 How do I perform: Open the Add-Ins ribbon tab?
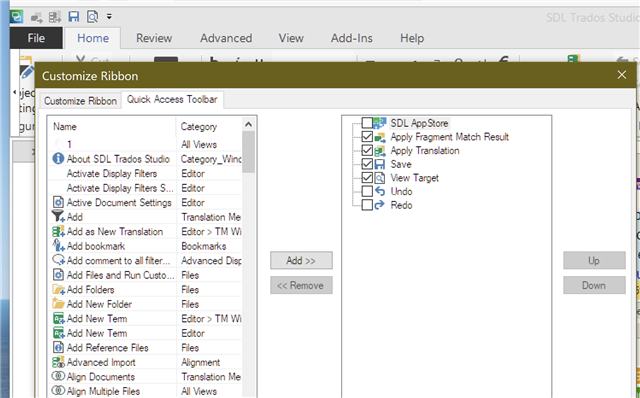pyautogui.click(x=351, y=38)
